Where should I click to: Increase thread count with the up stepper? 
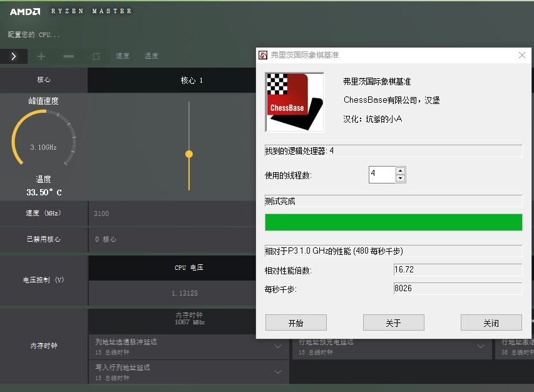click(401, 172)
